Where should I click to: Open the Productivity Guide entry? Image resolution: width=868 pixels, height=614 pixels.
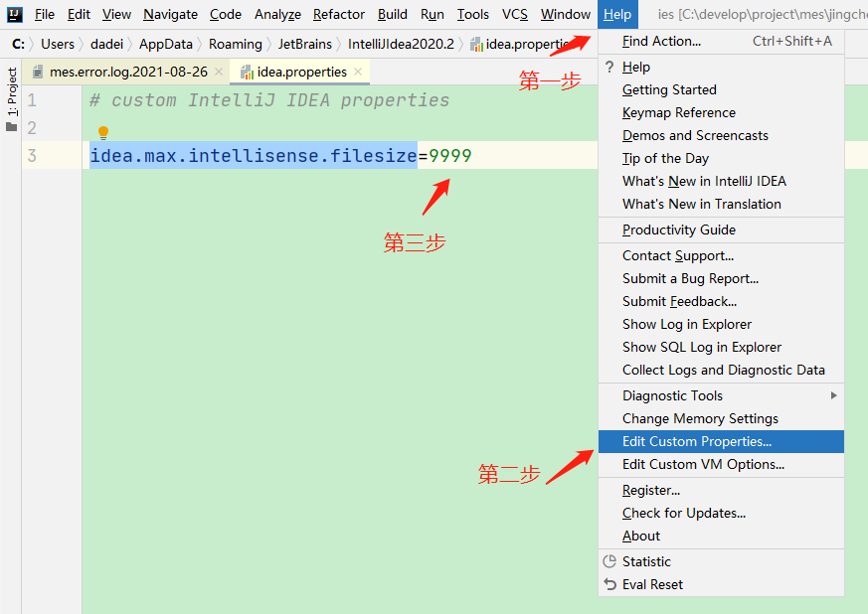tap(721, 230)
